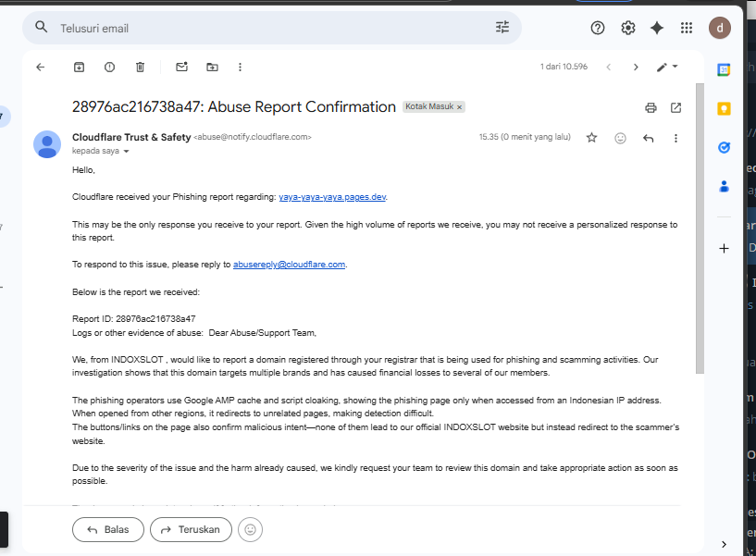Click the email body scrollbar
756x556 pixels.
(700, 229)
